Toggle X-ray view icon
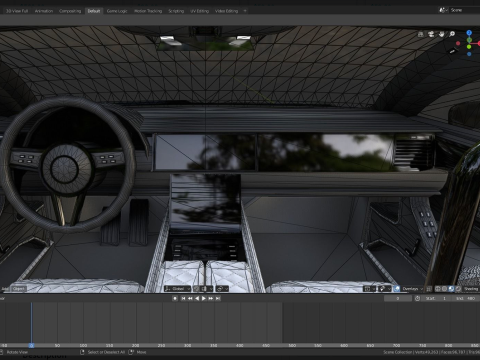Viewport: 480px width, 360px height. (x=429, y=289)
